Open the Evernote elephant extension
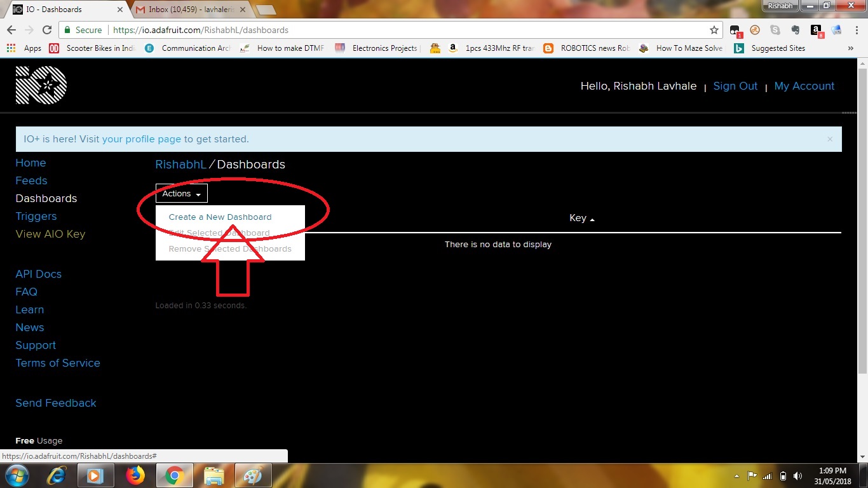This screenshot has width=868, height=488. (x=796, y=30)
